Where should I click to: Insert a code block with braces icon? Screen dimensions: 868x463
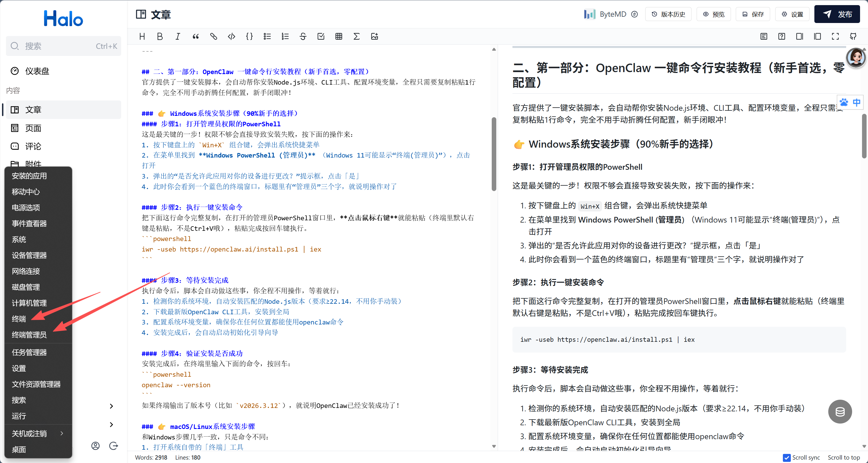point(249,36)
